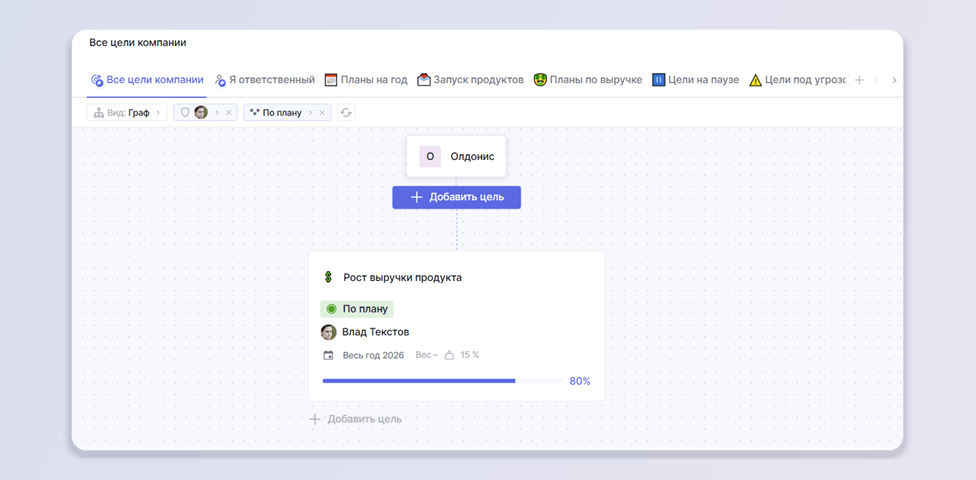Click the 80% progress value

pyautogui.click(x=580, y=381)
